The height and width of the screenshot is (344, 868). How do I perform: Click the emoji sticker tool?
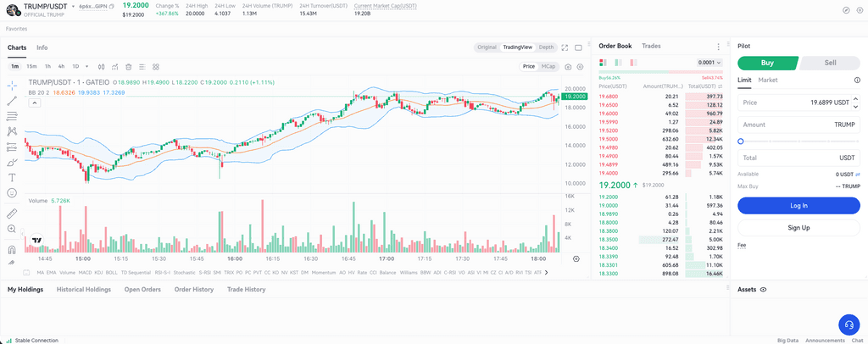[x=12, y=193]
